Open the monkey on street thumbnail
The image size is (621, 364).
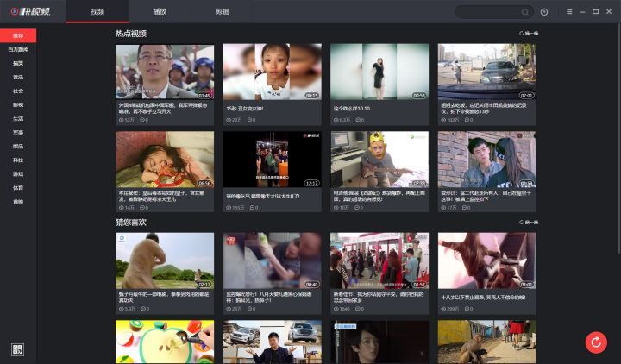pos(486,342)
